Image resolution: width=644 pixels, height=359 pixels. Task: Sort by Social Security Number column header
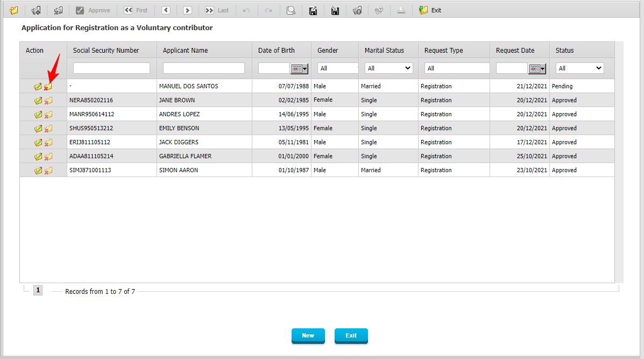coord(106,51)
